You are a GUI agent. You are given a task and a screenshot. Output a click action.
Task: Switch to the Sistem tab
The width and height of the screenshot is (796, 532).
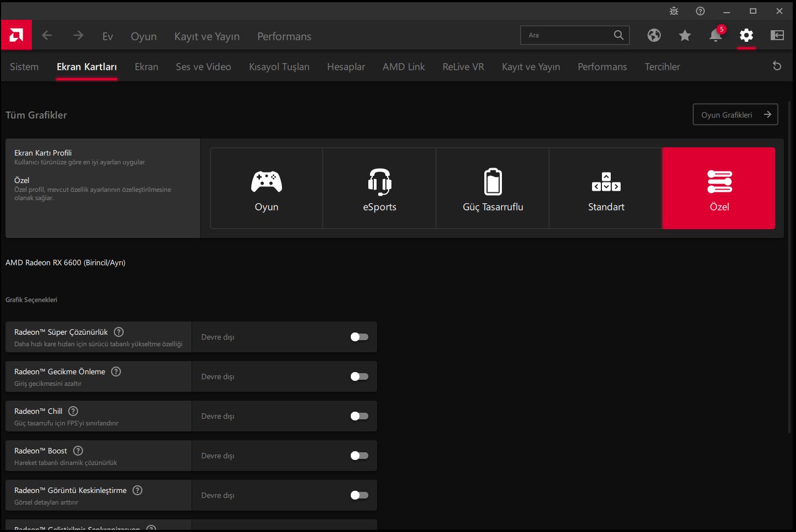(24, 66)
